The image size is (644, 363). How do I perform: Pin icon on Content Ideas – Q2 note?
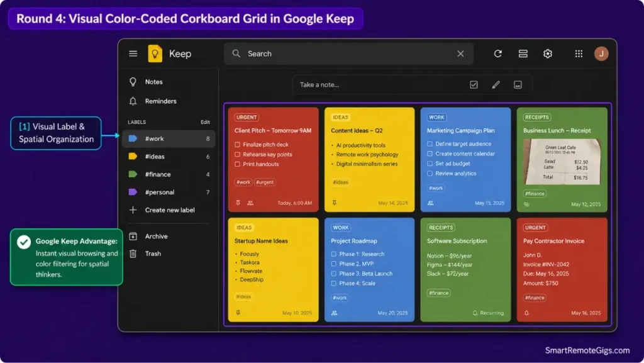point(335,203)
